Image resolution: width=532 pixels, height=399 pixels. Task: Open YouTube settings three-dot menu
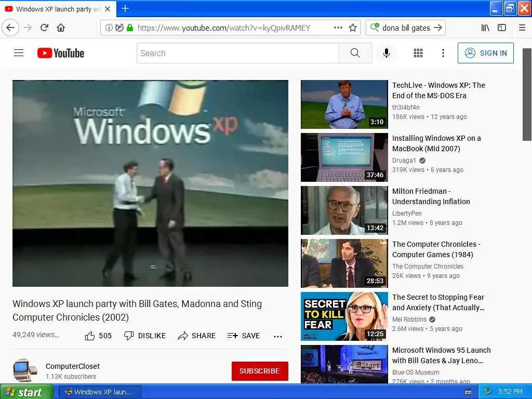[443, 53]
